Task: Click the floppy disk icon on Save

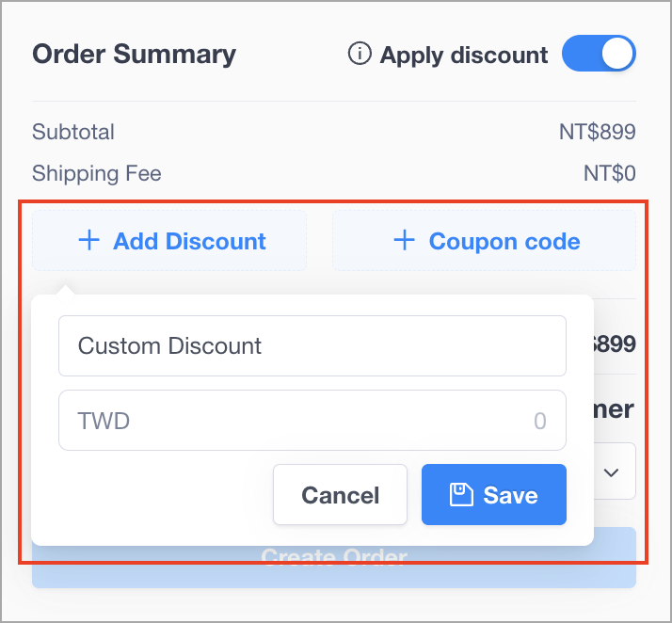Action: tap(461, 494)
